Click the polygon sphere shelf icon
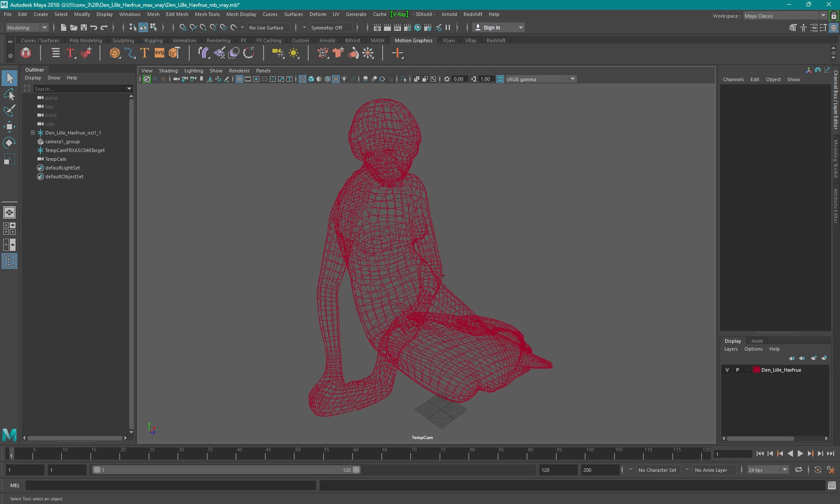The height and width of the screenshot is (504, 840). pos(114,53)
